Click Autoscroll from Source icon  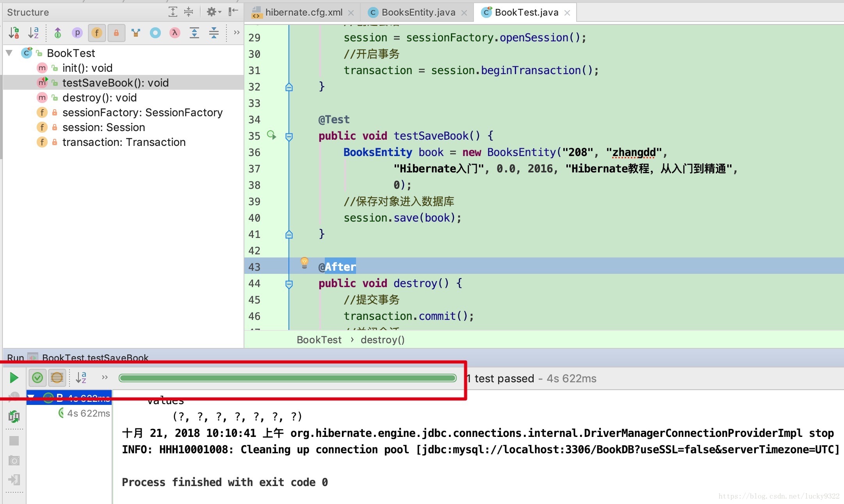[214, 33]
